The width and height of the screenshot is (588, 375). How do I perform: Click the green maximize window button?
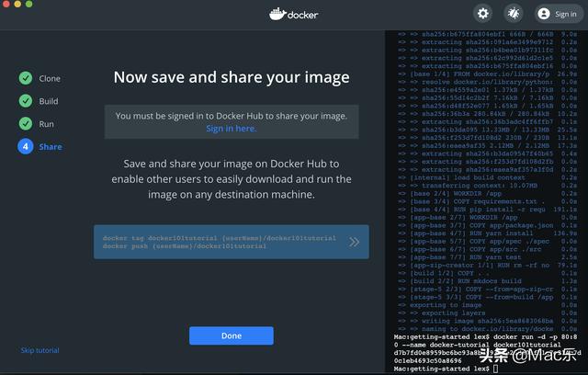coord(28,4)
